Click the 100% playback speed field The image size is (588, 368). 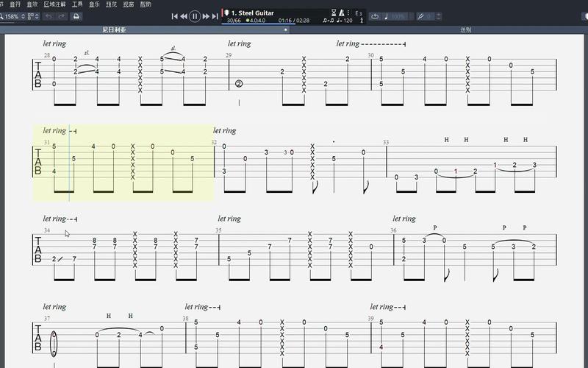(x=400, y=16)
